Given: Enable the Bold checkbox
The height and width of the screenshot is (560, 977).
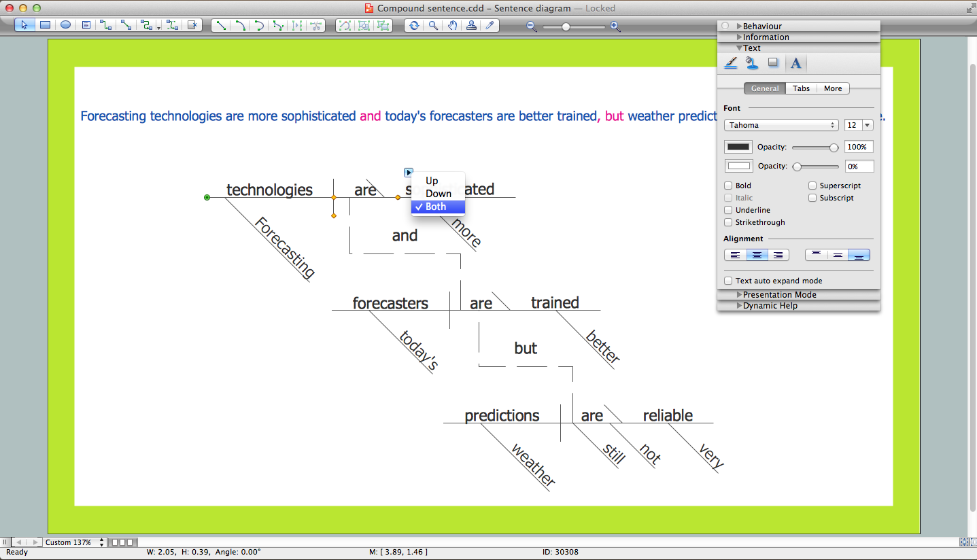Looking at the screenshot, I should click(727, 185).
